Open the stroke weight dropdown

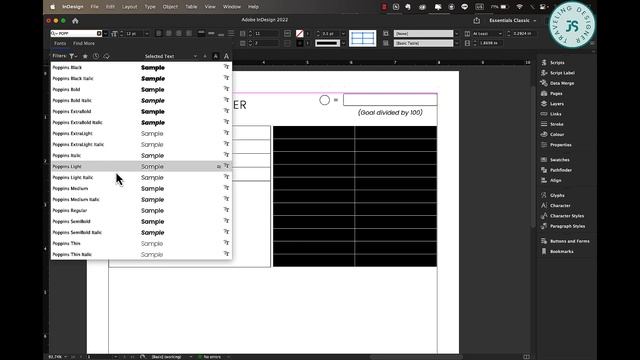[343, 33]
